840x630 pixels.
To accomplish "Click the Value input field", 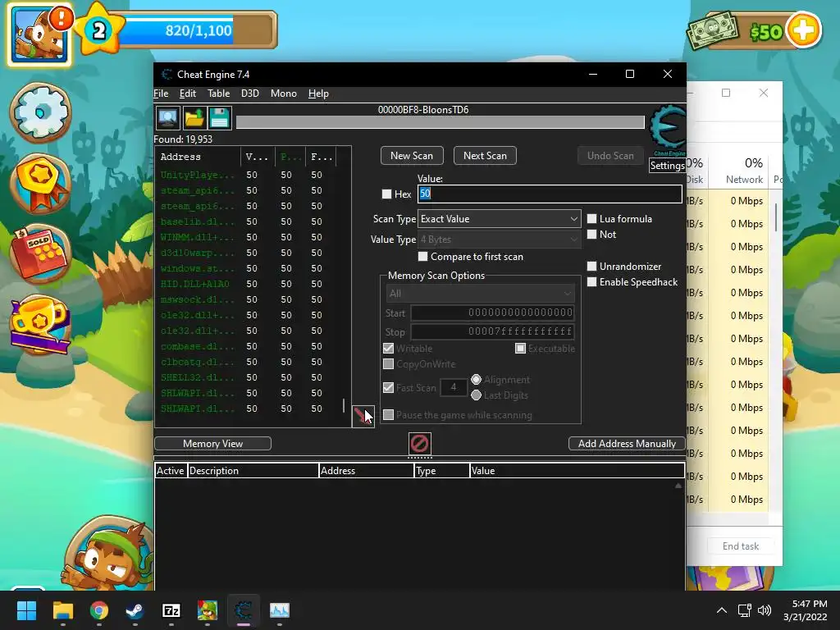I will (550, 194).
